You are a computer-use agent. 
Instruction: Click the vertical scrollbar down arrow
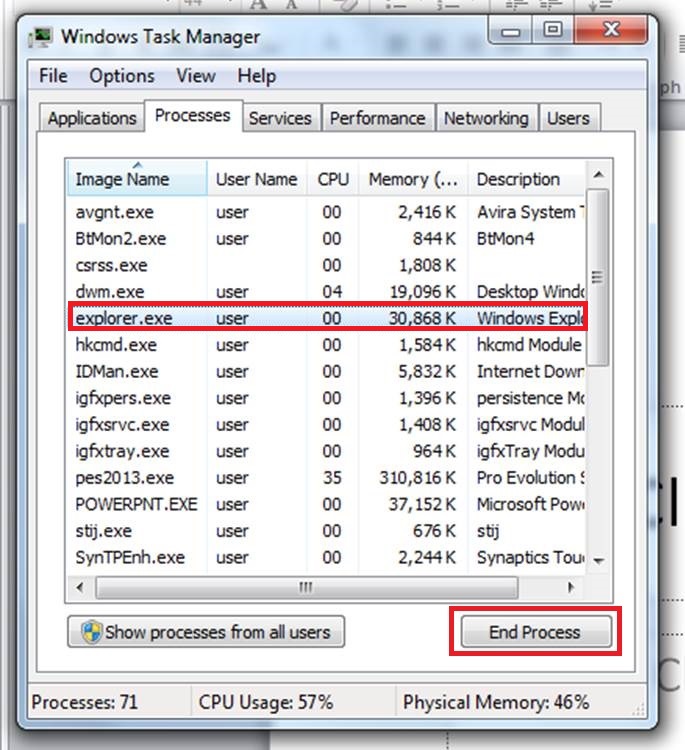tap(598, 561)
